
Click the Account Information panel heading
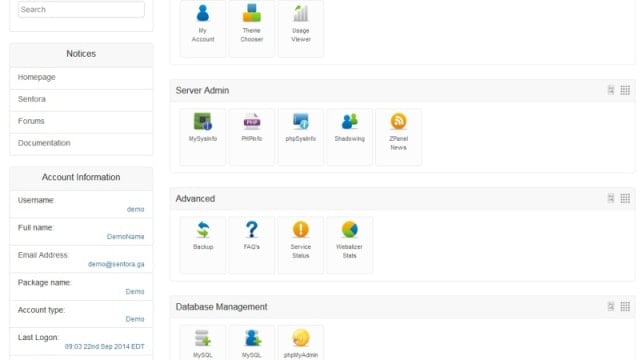pos(81,177)
